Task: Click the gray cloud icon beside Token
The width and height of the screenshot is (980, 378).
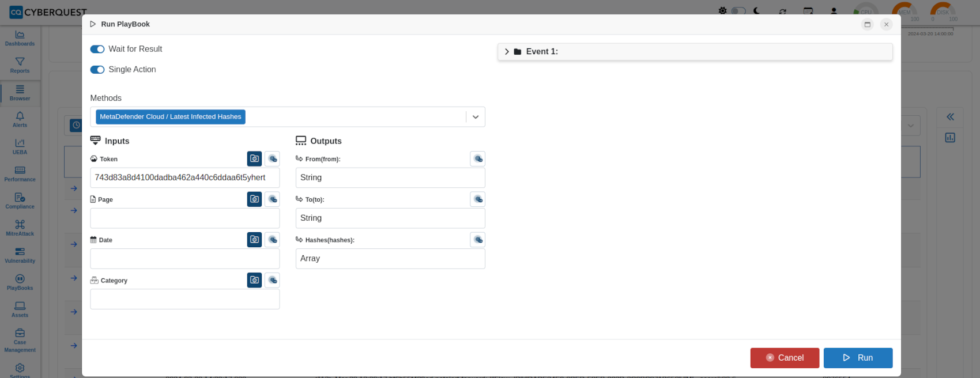Action: click(273, 158)
